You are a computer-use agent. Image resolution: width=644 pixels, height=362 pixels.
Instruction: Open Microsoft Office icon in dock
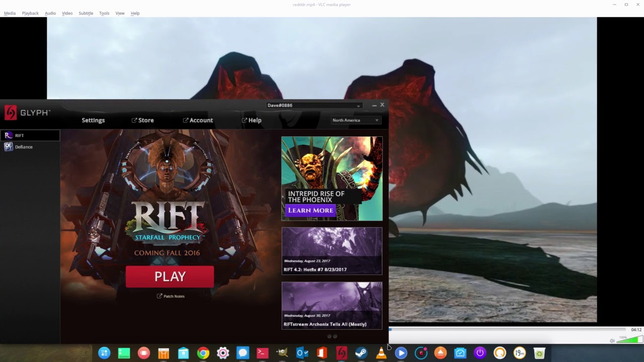[x=322, y=353]
